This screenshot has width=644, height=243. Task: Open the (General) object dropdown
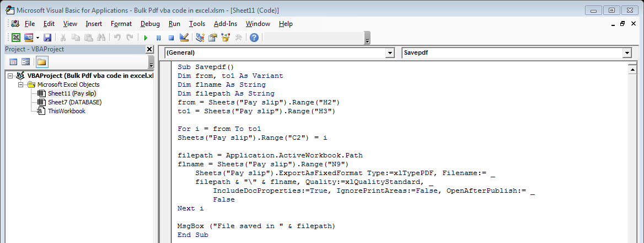click(390, 53)
